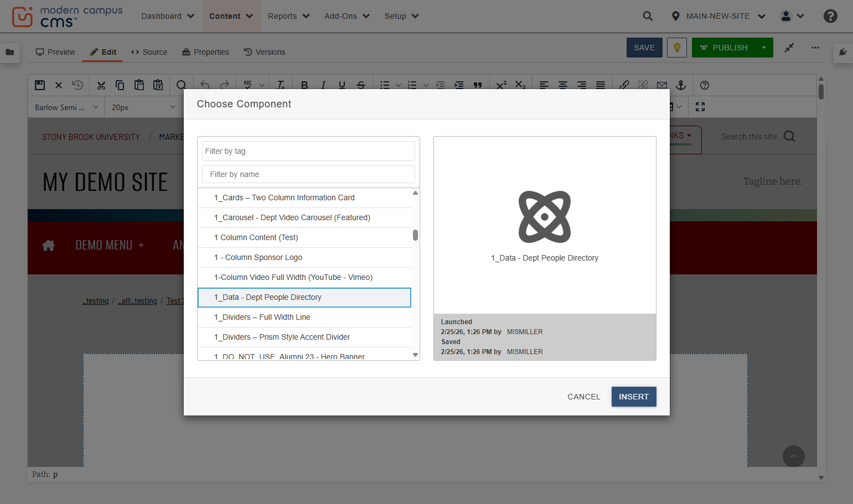This screenshot has height=504, width=853.
Task: Toggle subscript formatting
Action: [x=520, y=85]
